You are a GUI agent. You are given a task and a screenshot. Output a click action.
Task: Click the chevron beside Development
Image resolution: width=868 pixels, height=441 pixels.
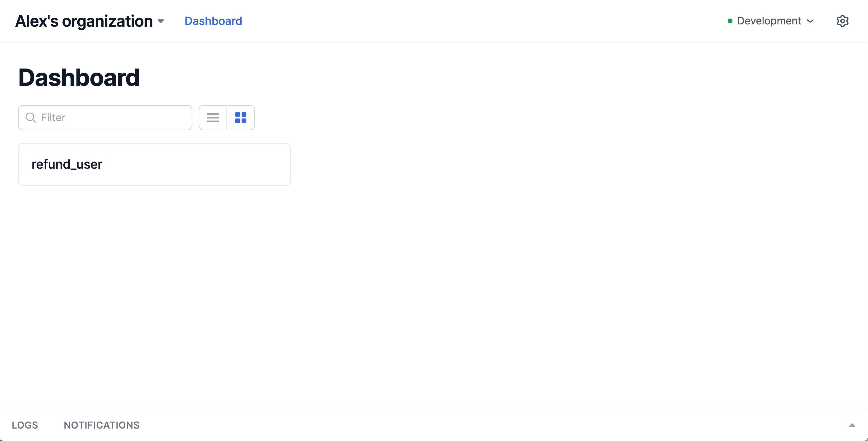click(810, 21)
